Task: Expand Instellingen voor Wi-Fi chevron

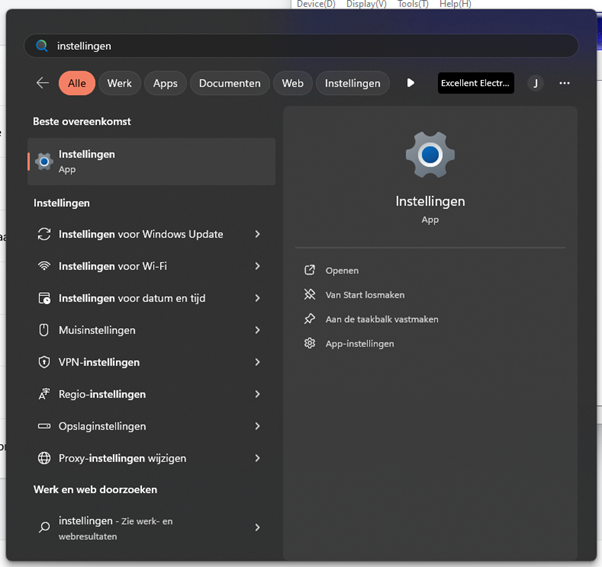Action: tap(257, 266)
